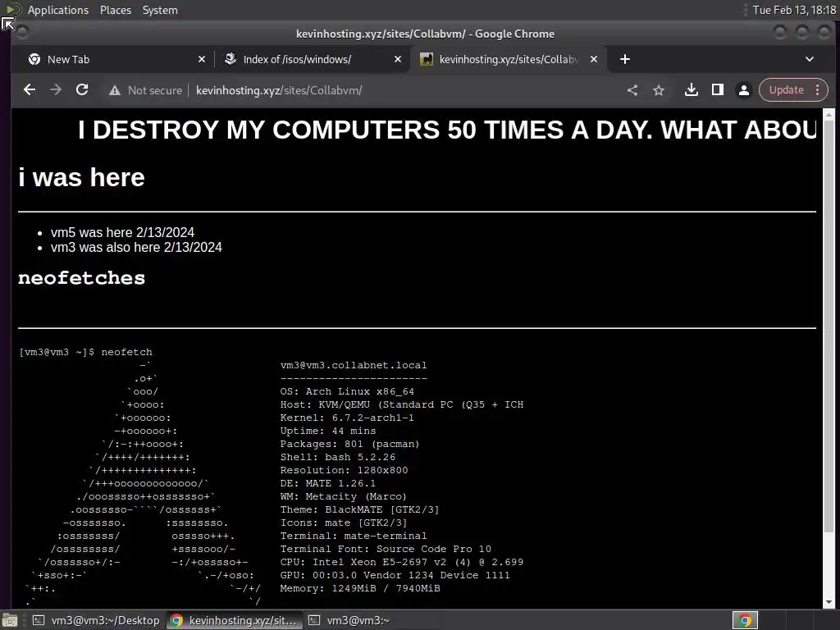Click the 'Kernel: 6.7.2-arch1-1' line

click(x=347, y=418)
